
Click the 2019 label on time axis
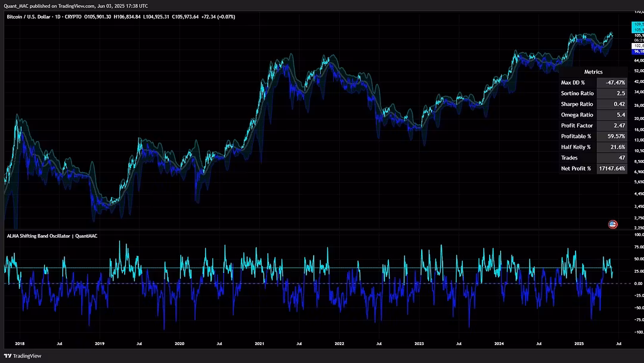click(x=100, y=343)
